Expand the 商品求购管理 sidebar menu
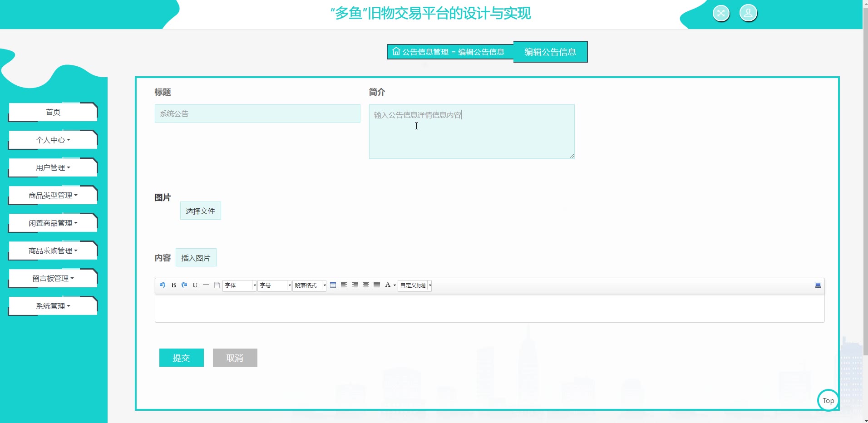The height and width of the screenshot is (423, 868). pos(53,251)
